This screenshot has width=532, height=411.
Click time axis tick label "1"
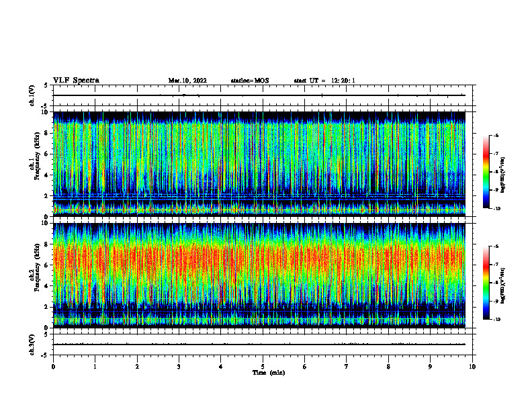coord(95,367)
